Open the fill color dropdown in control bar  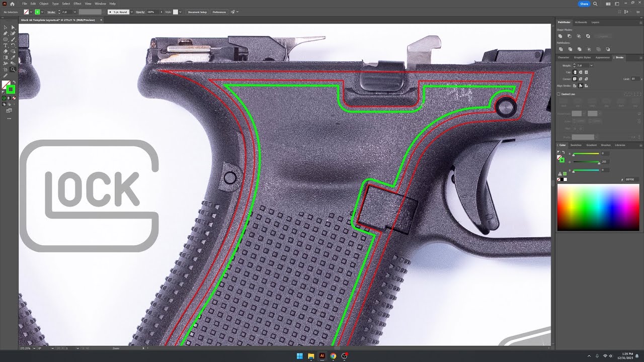pyautogui.click(x=31, y=12)
